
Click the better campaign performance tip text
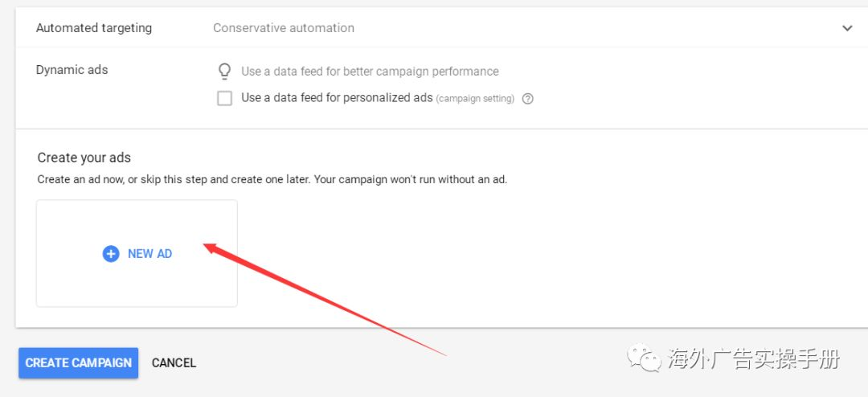click(x=370, y=72)
